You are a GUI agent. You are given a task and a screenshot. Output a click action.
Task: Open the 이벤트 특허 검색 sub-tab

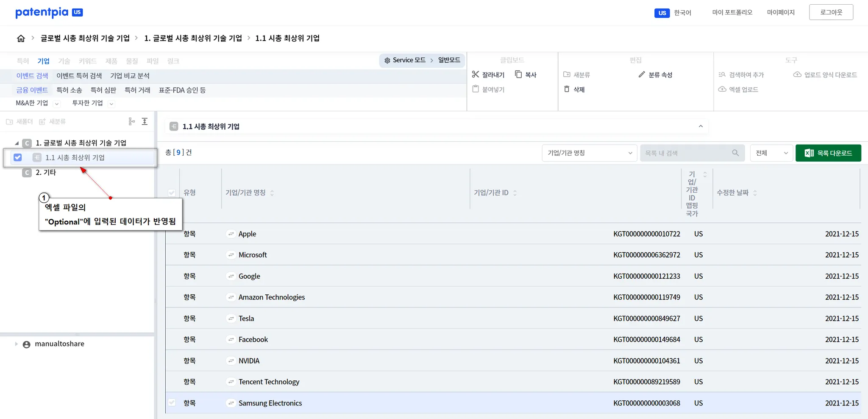click(x=79, y=76)
